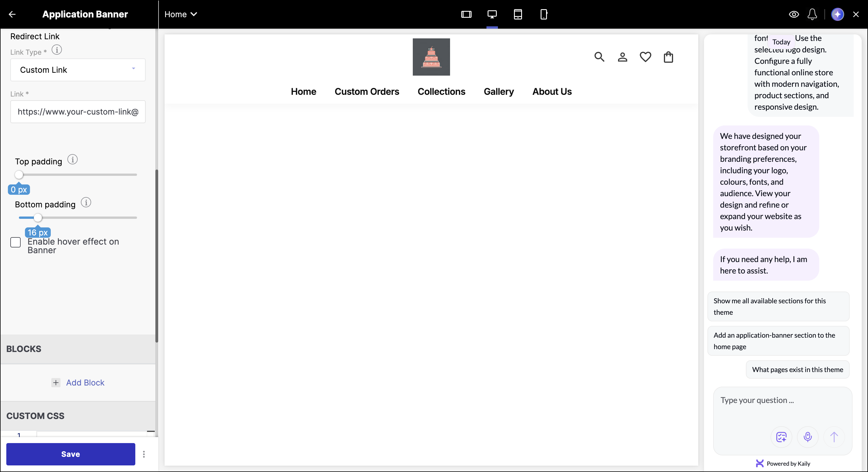Viewport: 868px width, 472px height.
Task: Enable hover effect on Banner
Action: [x=15, y=242]
